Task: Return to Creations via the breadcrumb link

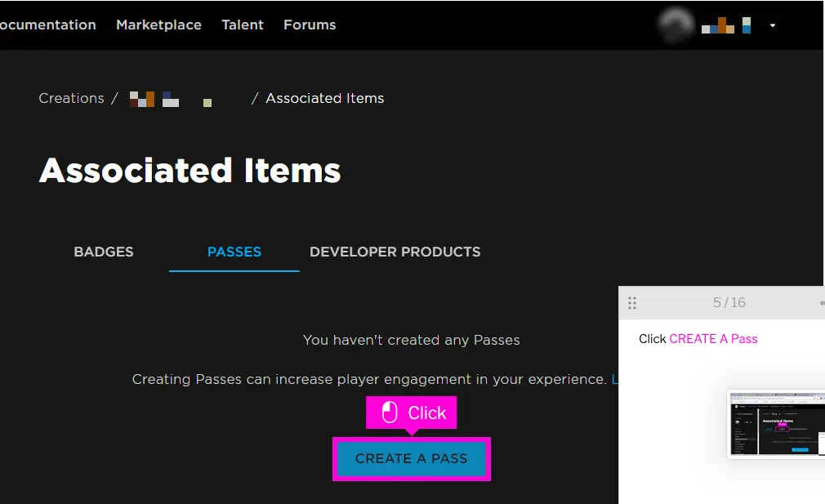Action: (71, 98)
